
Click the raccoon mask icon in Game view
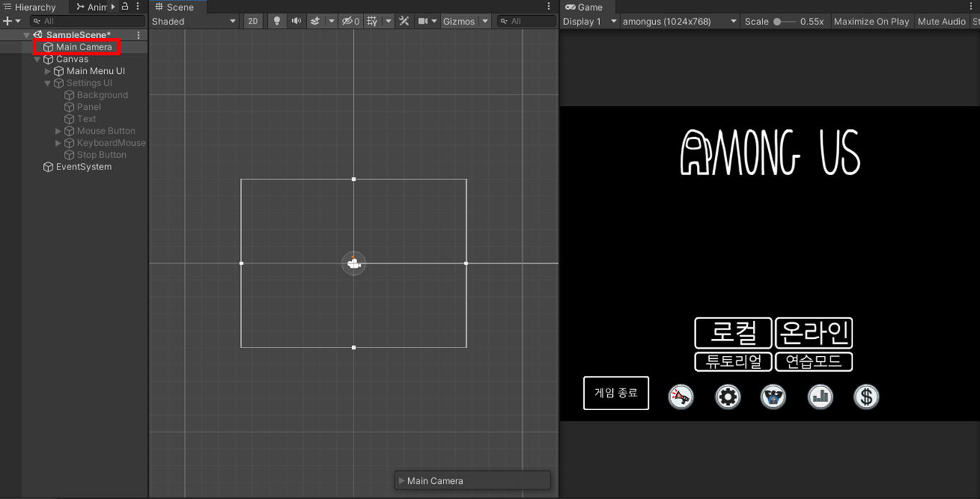774,396
